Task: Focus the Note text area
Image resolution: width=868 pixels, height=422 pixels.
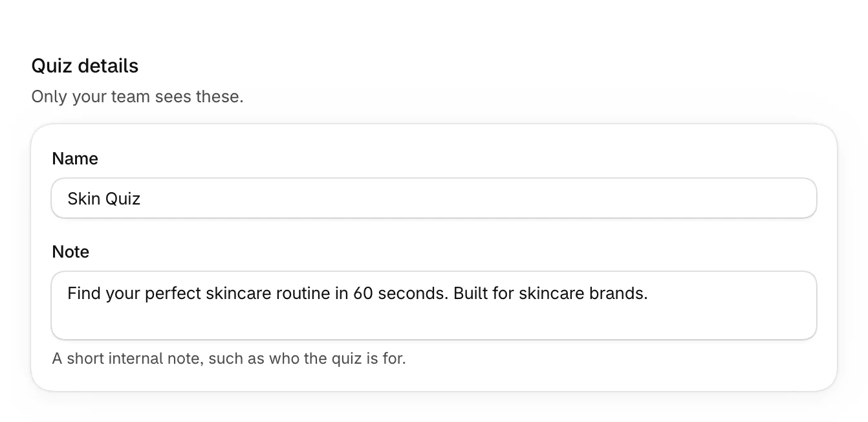Action: [x=434, y=305]
